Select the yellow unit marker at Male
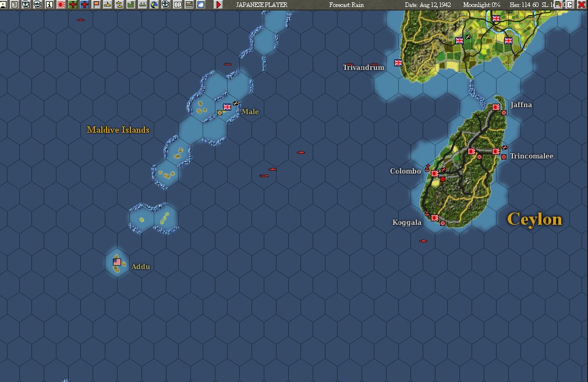 (x=219, y=112)
